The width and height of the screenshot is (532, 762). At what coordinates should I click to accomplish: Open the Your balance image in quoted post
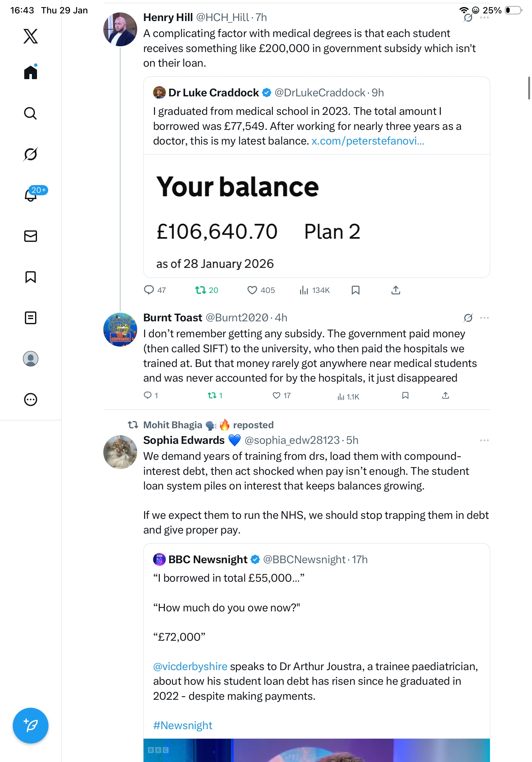click(x=316, y=216)
